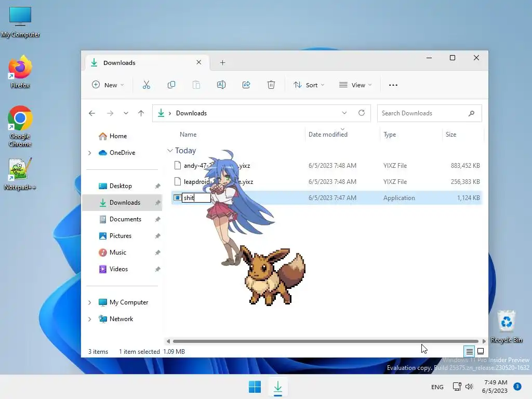Unpin Videos using its pin icon
Viewport: 532px width, 399px height.
click(x=158, y=269)
